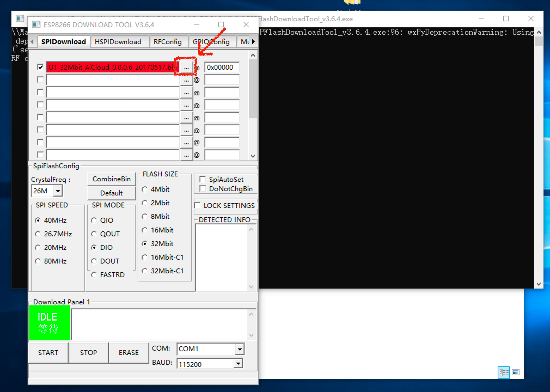The image size is (550, 392).
Task: Click details view icon at bottom right
Action: [x=503, y=372]
